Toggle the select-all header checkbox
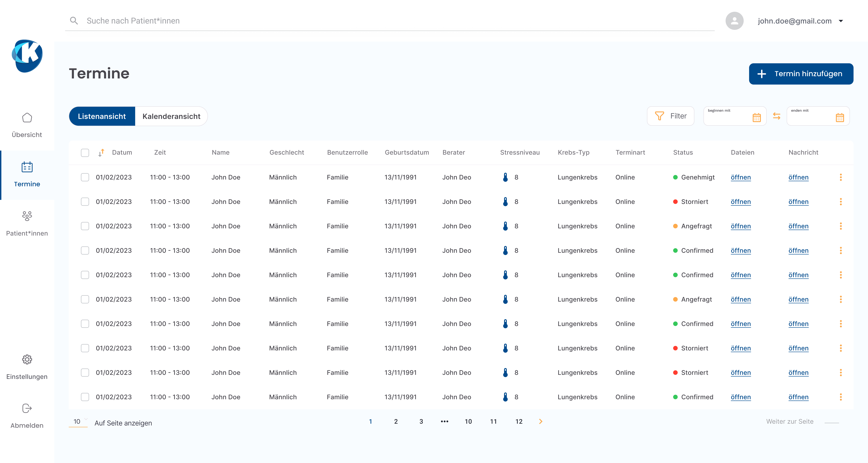This screenshot has height=463, width=868. click(85, 153)
